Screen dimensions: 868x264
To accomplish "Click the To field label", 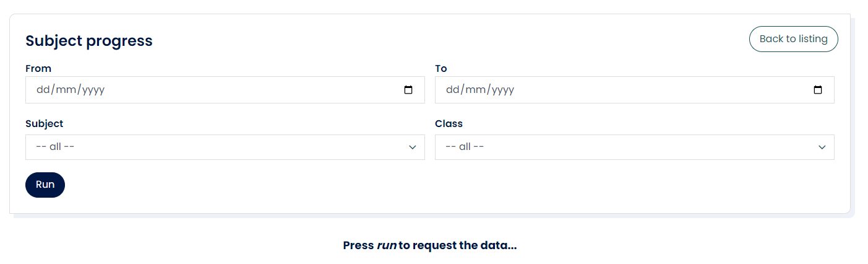I will [x=440, y=68].
